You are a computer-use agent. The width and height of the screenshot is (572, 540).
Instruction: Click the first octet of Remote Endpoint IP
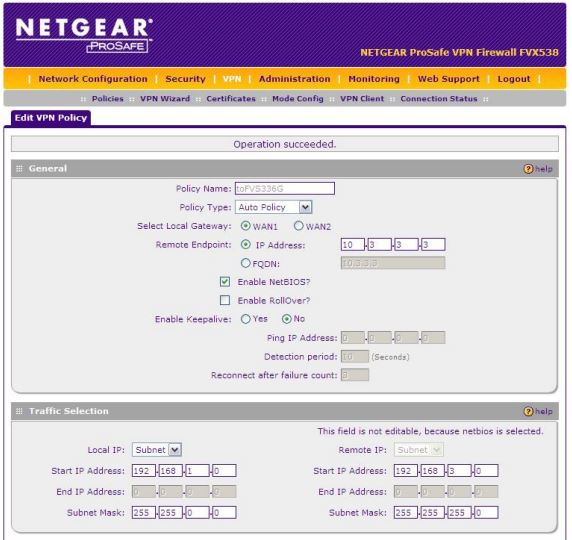click(353, 244)
